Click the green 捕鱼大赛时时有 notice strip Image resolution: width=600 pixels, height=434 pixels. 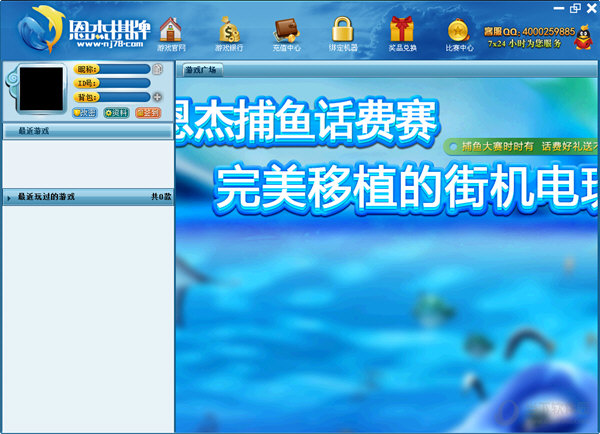tap(522, 147)
